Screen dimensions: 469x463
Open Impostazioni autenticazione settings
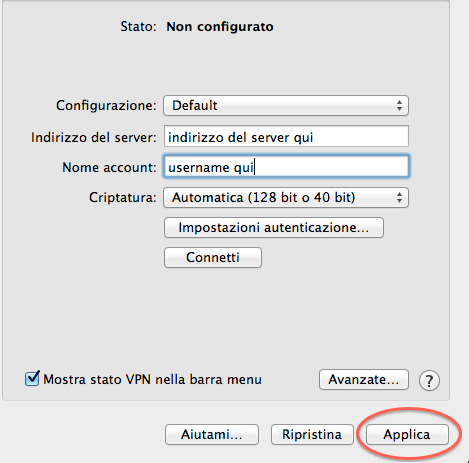pos(274,228)
